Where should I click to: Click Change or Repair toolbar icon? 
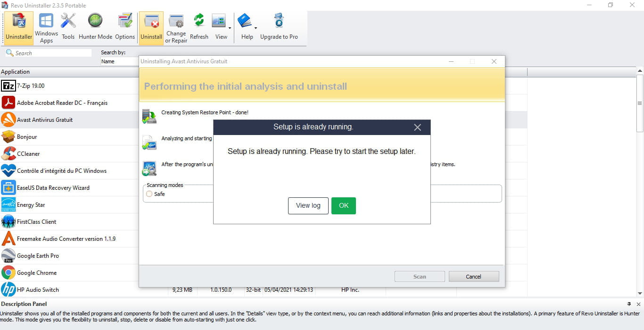click(176, 28)
